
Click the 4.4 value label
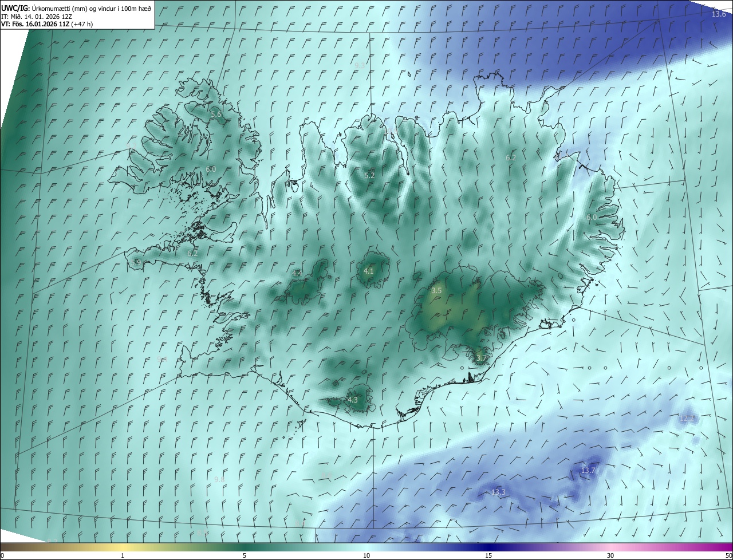[x=297, y=273]
